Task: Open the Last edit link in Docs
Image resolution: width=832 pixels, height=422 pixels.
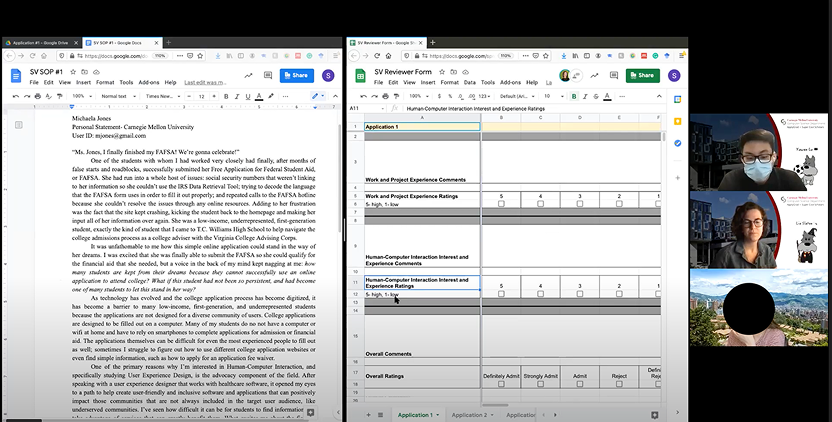Action: (205, 82)
